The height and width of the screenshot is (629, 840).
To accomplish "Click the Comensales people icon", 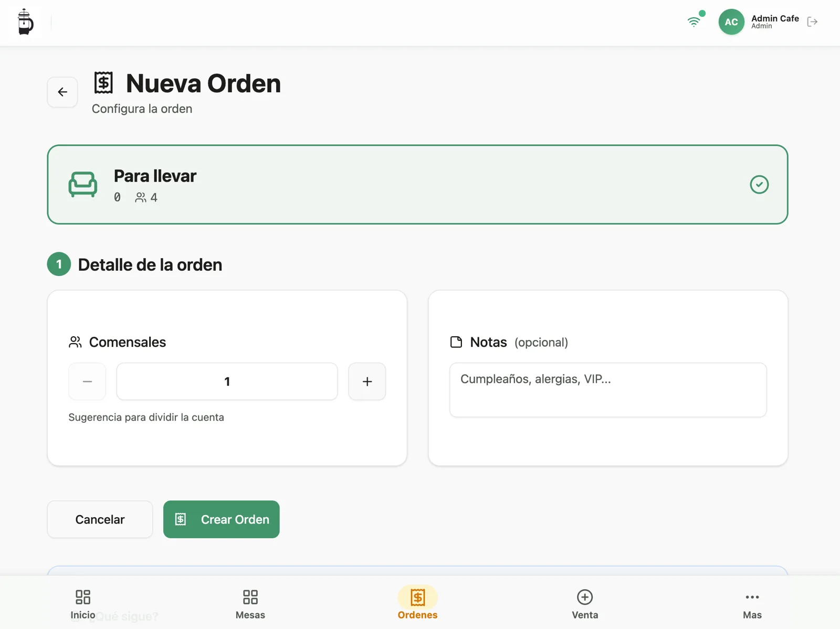I will coord(75,342).
